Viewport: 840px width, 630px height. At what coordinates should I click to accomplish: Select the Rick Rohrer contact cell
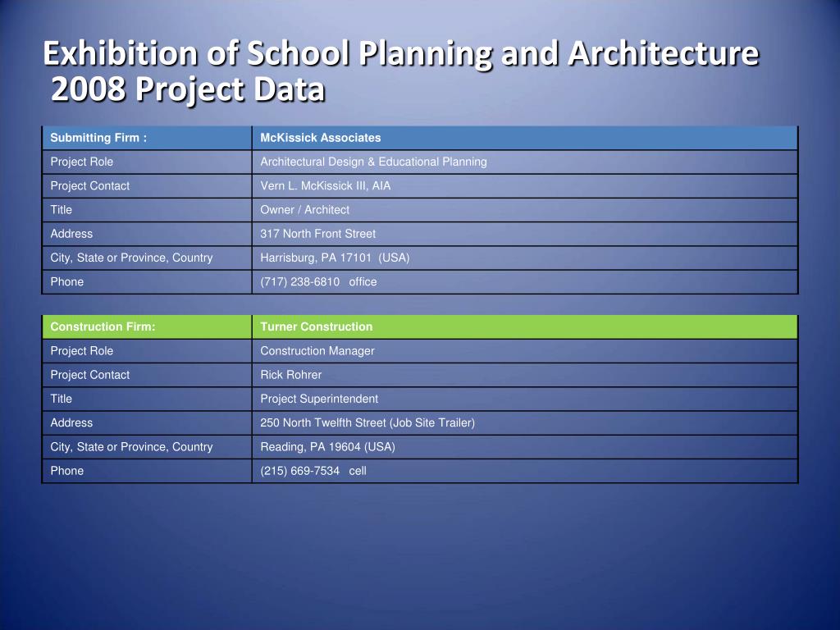coord(525,375)
